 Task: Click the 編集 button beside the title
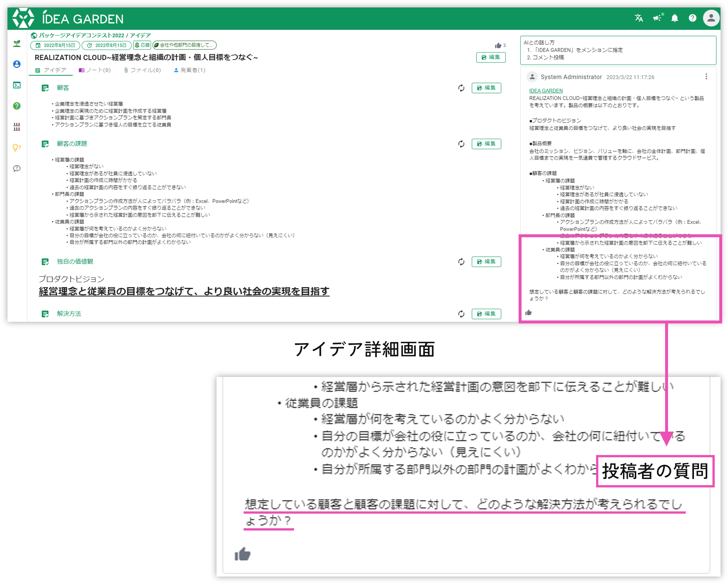tap(490, 57)
